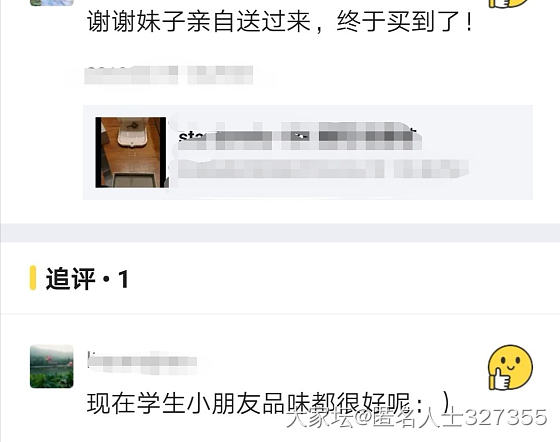This screenshot has height=442, width=560.
Task: Select the blurred product description line in the card
Action: point(281,169)
